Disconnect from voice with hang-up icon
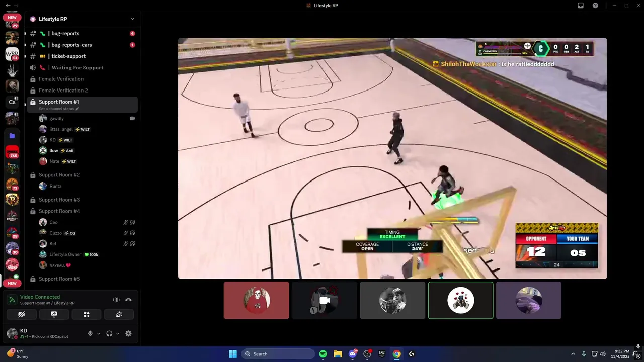The height and width of the screenshot is (362, 644). point(128,300)
